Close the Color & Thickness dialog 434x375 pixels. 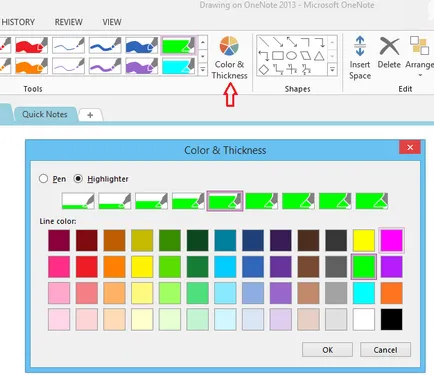point(410,147)
